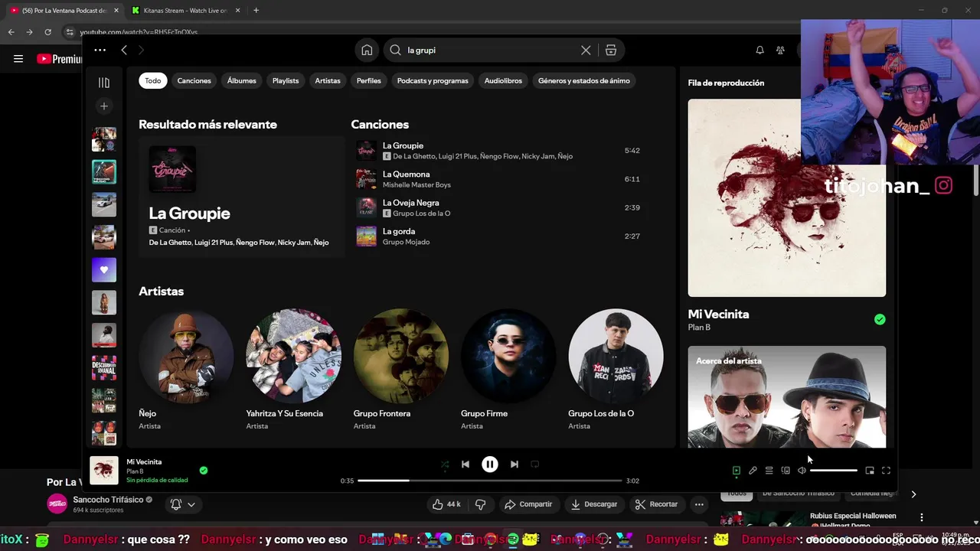Collapse the Spotify library sidebar

pyautogui.click(x=104, y=83)
